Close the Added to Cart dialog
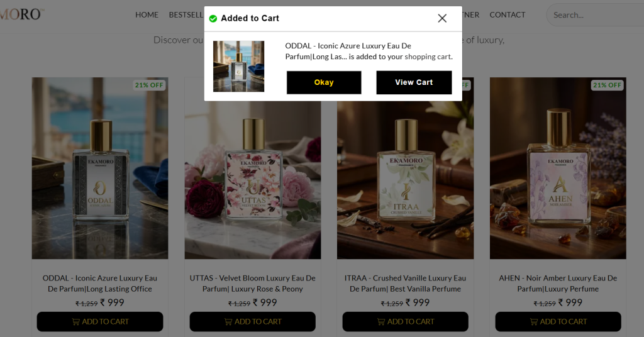Screen dimensions: 644x337 442,18
